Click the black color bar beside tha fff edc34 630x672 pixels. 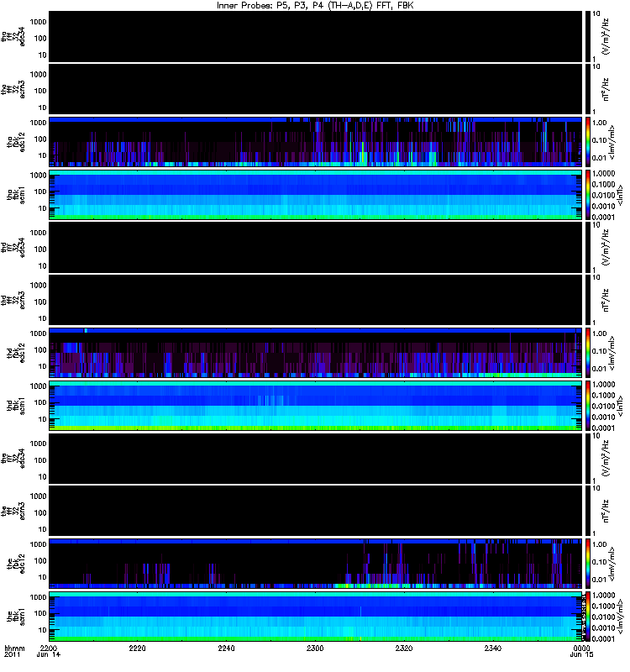click(588, 36)
